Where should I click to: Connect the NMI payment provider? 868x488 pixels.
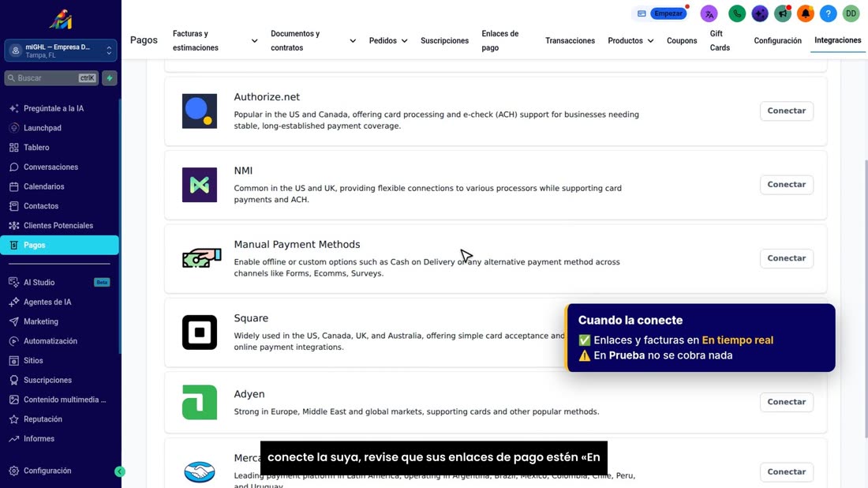click(x=786, y=185)
